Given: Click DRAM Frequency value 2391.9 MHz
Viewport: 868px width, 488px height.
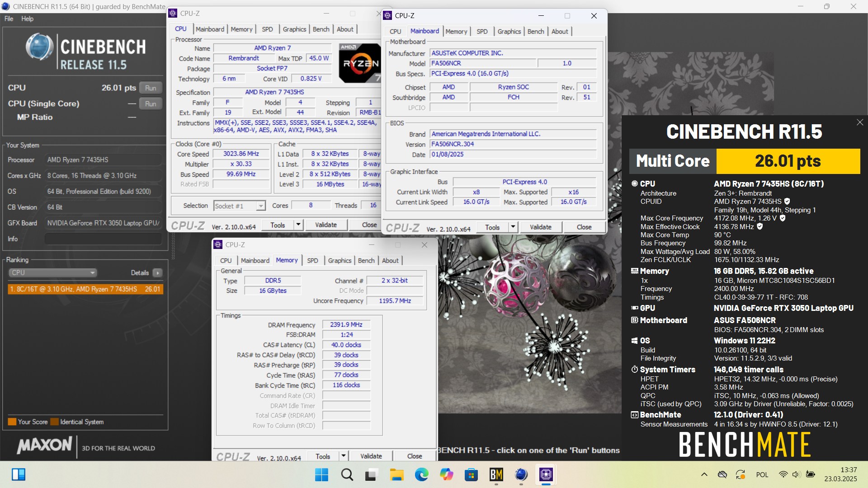Looking at the screenshot, I should coord(346,324).
